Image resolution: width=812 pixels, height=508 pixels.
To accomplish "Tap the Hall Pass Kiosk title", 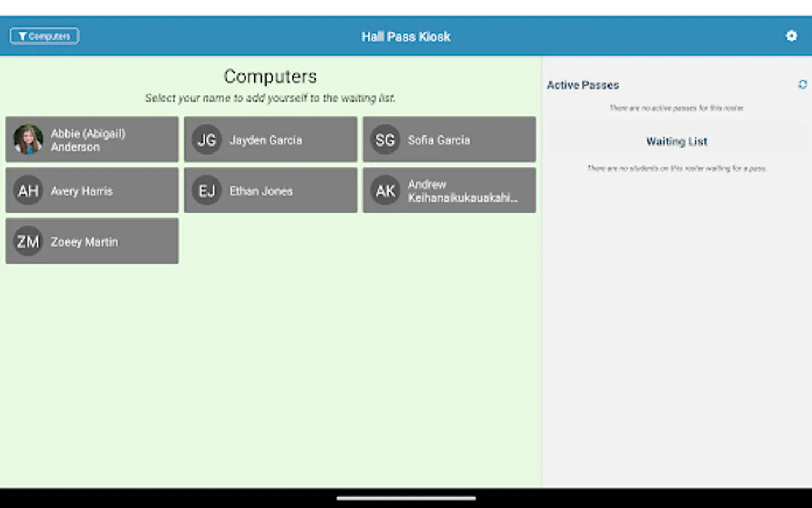I will [405, 36].
